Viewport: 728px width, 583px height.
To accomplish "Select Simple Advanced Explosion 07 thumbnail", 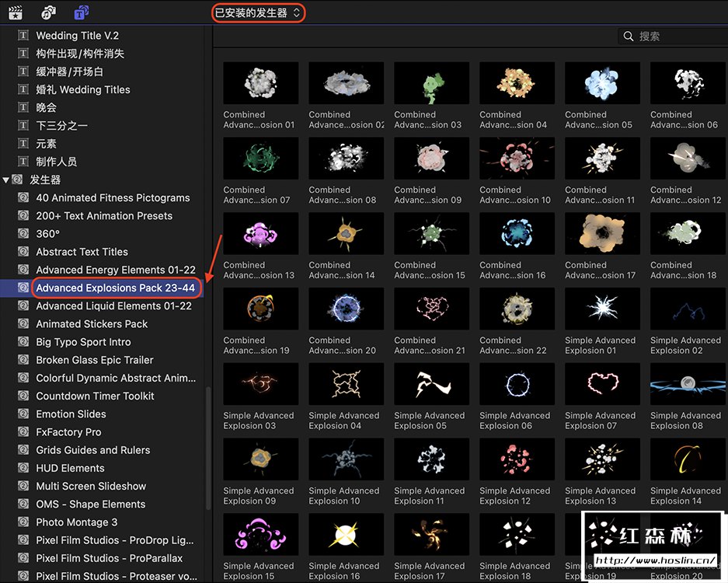I will (603, 384).
